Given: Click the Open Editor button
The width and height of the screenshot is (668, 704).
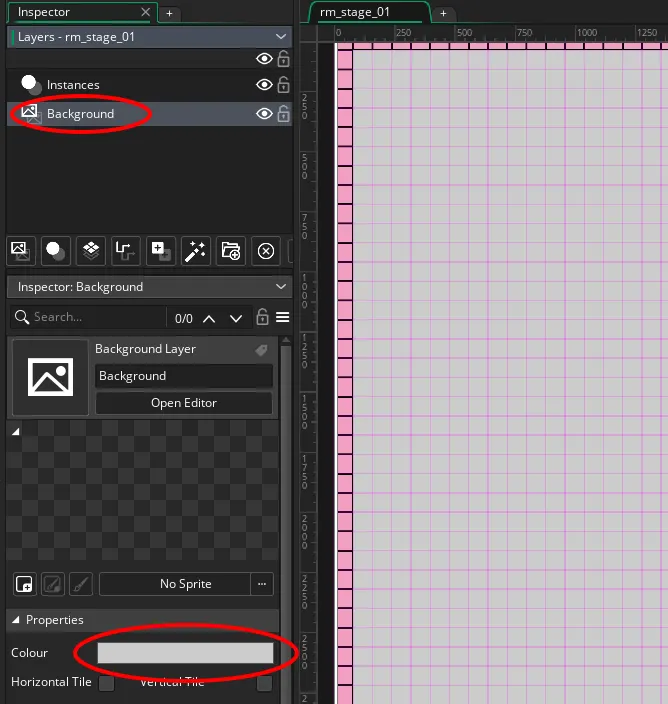Looking at the screenshot, I should (x=184, y=403).
